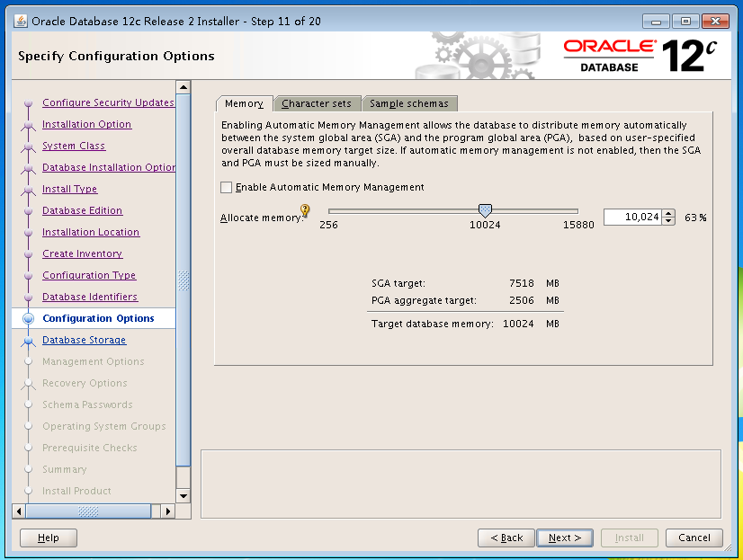The width and height of the screenshot is (743, 560).
Task: Switch to the Memory tab
Action: pos(244,103)
